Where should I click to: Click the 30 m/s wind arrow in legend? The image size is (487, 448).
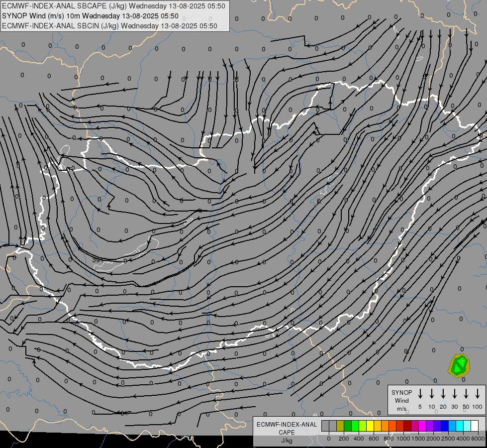(454, 393)
